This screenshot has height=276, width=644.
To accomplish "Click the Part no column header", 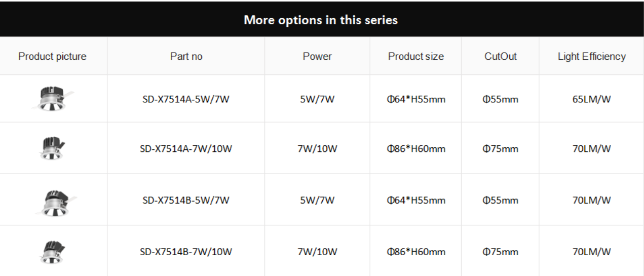I will [186, 56].
